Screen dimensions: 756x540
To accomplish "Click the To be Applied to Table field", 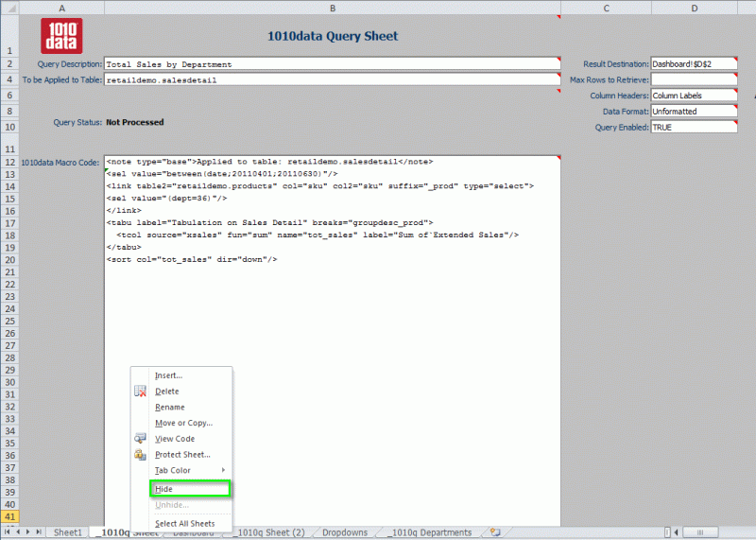I will coord(332,79).
